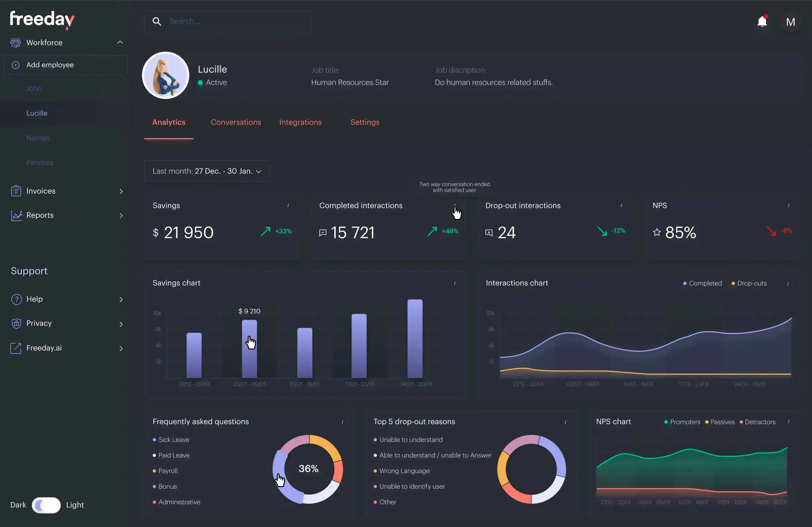
Task: Click the search magnifier icon
Action: (157, 21)
